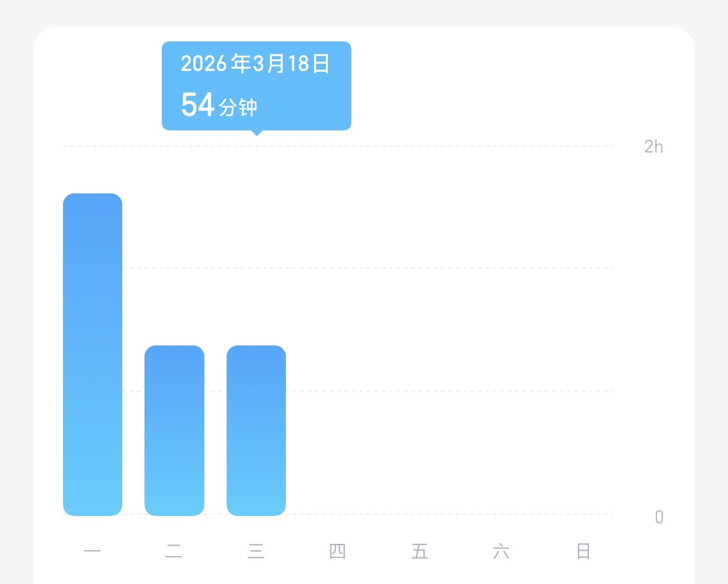This screenshot has height=584, width=728.
Task: Click the 2h axis label
Action: point(653,146)
